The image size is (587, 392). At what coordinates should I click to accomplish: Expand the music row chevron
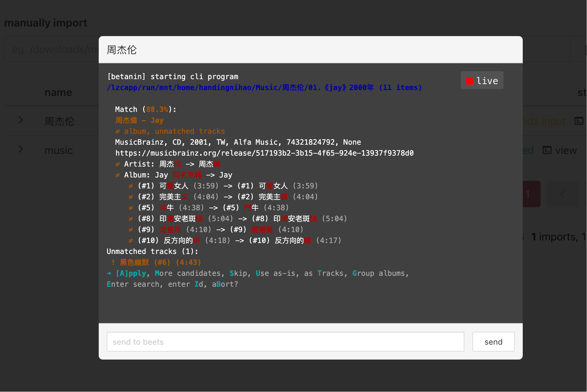pyautogui.click(x=21, y=149)
